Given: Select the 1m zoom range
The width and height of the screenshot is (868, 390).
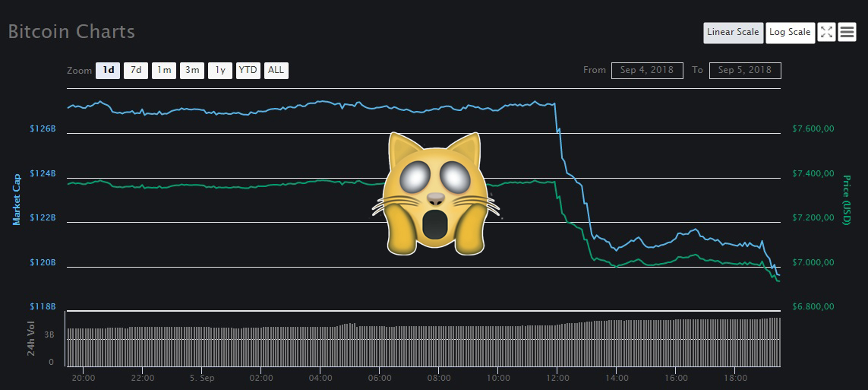Looking at the screenshot, I should (164, 71).
